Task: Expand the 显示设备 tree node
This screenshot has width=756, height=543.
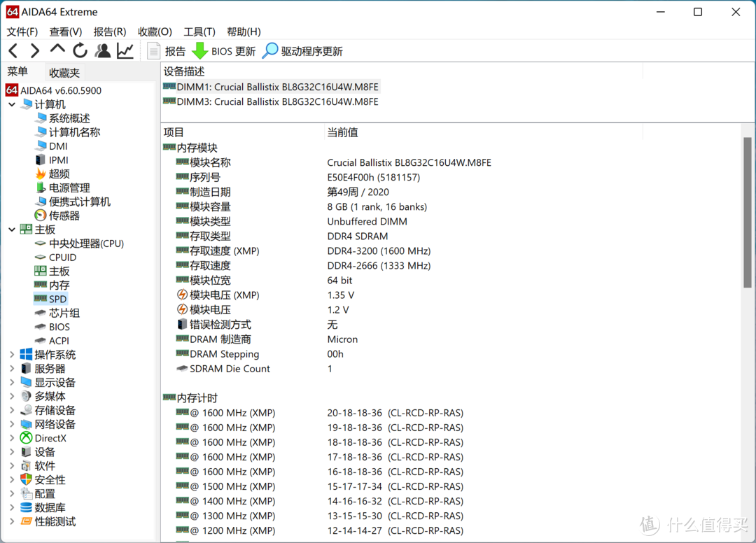Action: pos(12,383)
